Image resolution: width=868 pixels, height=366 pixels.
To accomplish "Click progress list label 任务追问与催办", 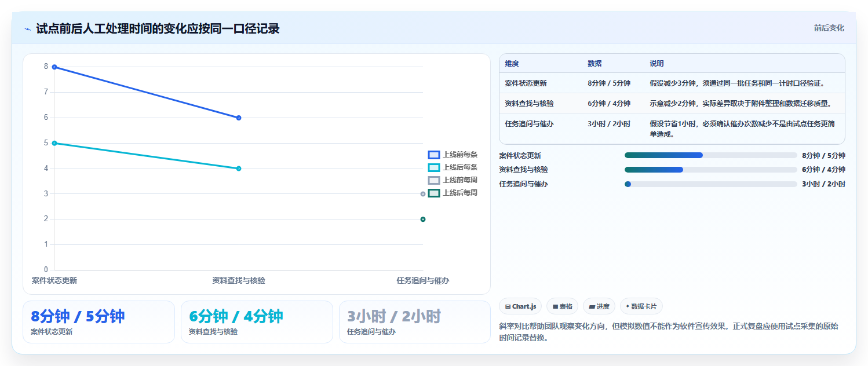I will pos(524,184).
